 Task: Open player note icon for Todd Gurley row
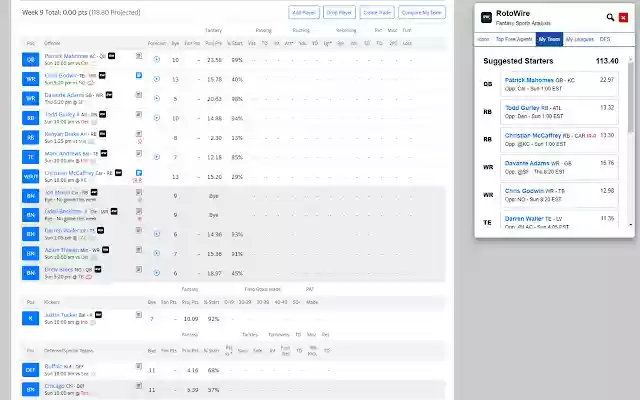[x=139, y=114]
